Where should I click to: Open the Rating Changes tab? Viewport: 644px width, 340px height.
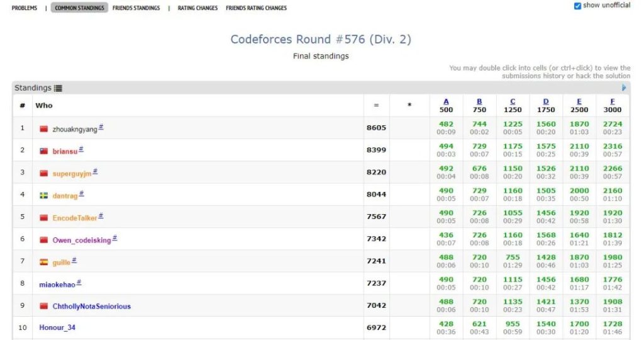pos(197,8)
